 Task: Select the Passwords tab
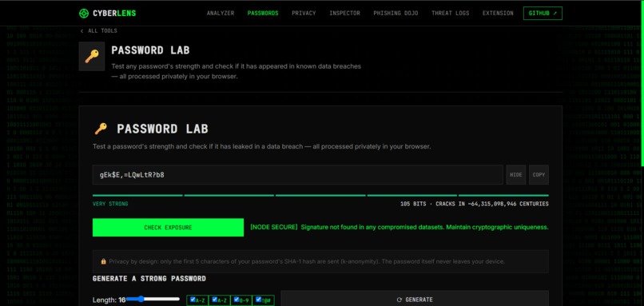pos(263,13)
